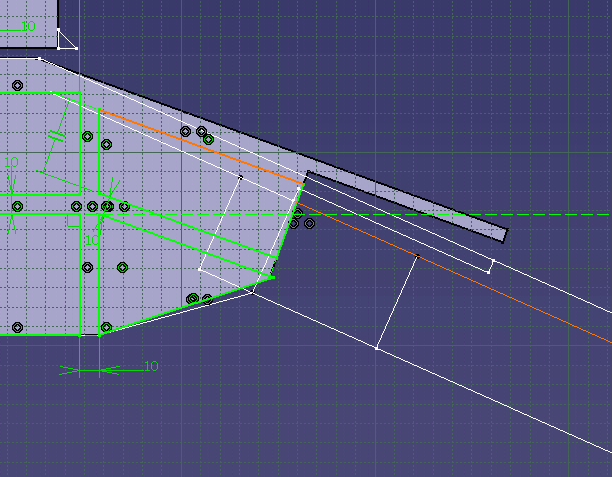Select the lowest long white construction line

[x=432, y=373]
